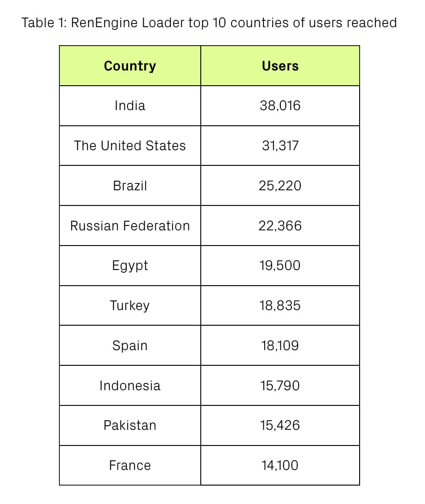
Task: Click the Country column header
Action: (x=130, y=66)
